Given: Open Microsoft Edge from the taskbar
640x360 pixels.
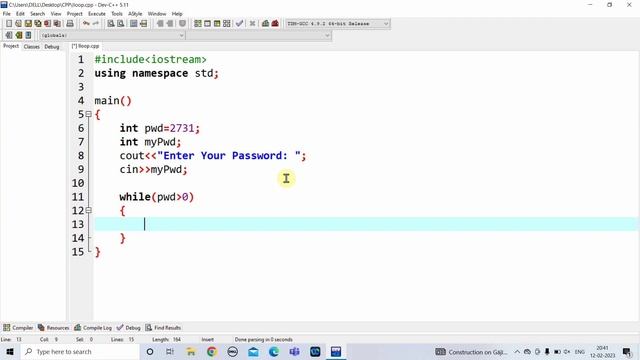Looking at the screenshot, I should 273,352.
